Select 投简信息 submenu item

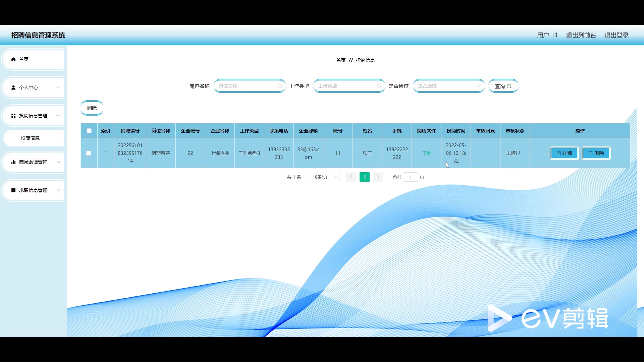tap(30, 138)
